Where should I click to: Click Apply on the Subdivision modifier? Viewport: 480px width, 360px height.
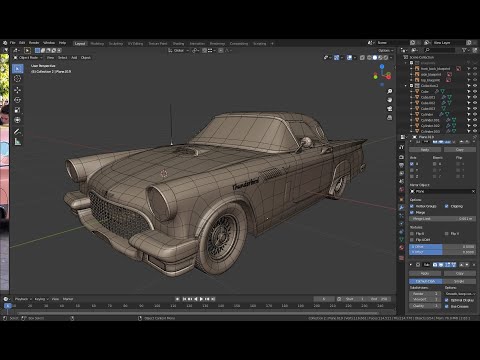[425, 273]
